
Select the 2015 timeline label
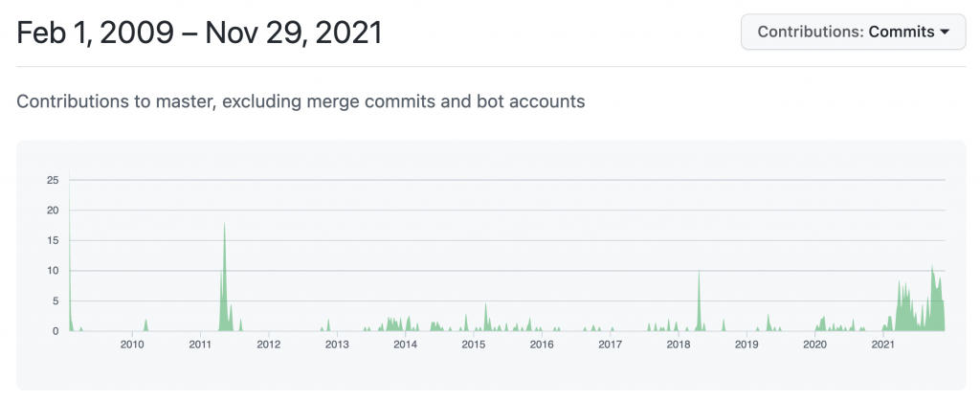pyautogui.click(x=474, y=344)
